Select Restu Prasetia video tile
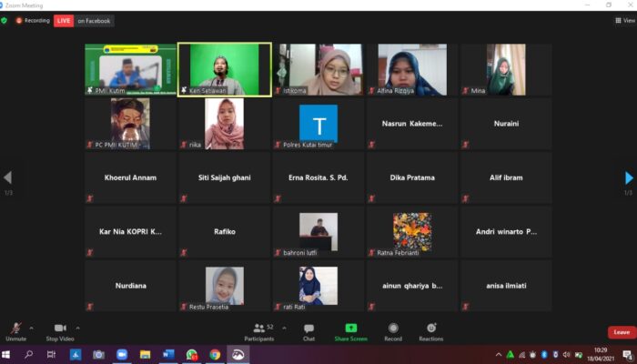The image size is (637, 364). 224,286
